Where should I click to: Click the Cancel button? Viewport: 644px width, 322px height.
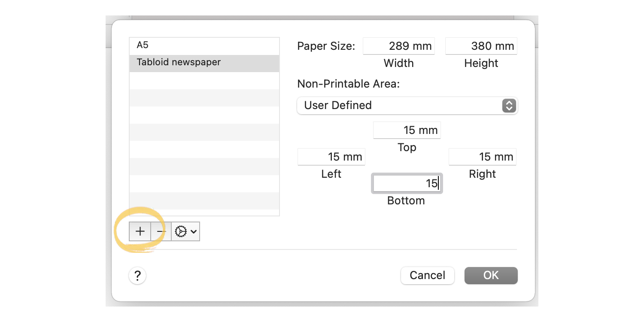pyautogui.click(x=427, y=275)
